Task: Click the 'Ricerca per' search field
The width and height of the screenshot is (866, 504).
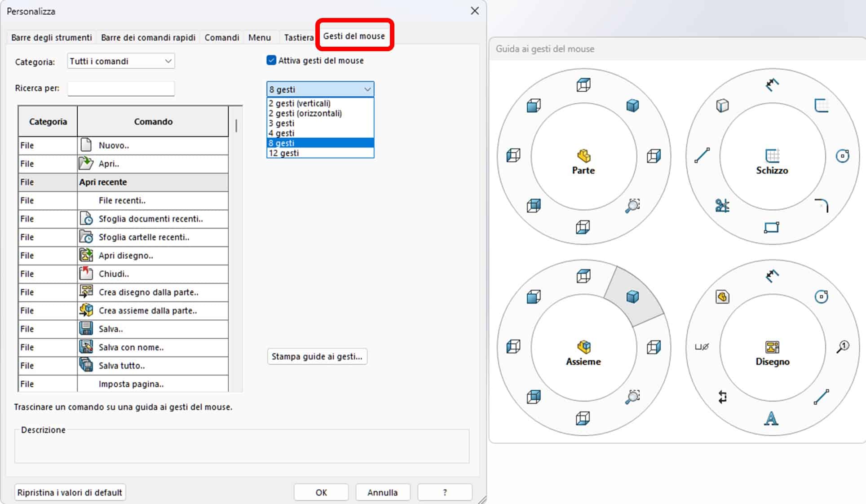Action: [121, 88]
